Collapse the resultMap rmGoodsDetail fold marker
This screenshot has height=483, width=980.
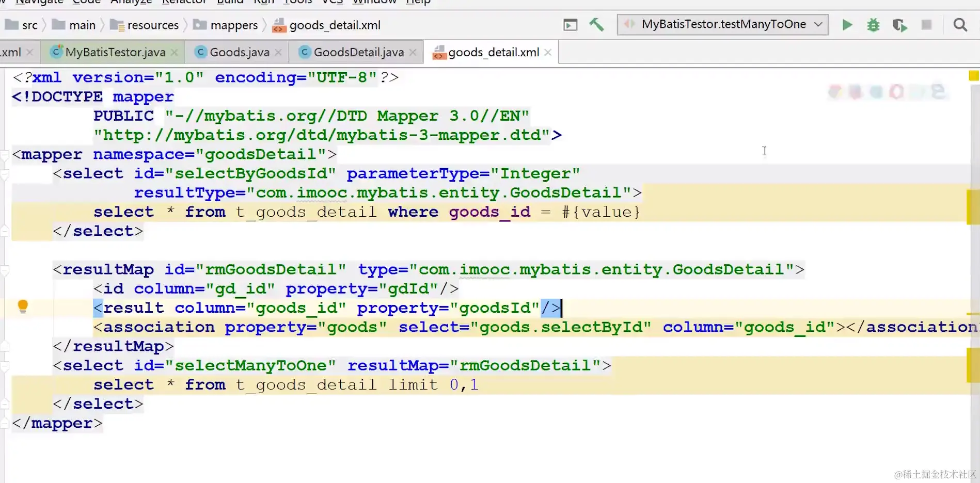(5, 269)
